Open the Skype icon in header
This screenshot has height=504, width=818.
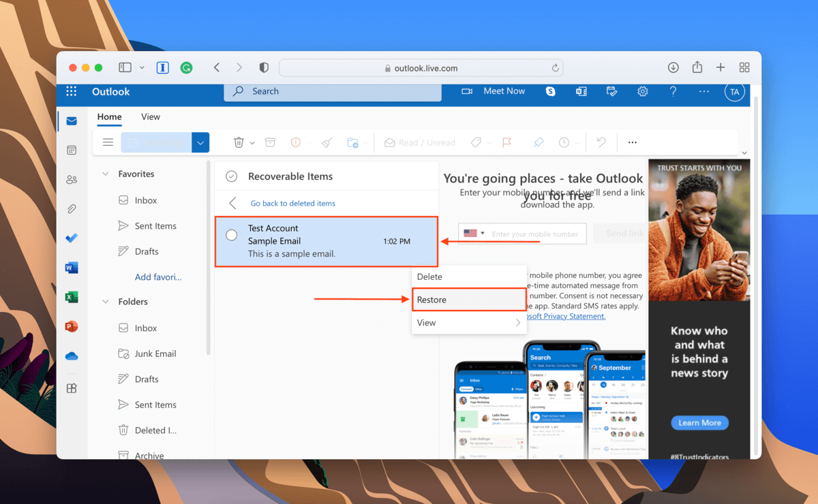[x=550, y=91]
